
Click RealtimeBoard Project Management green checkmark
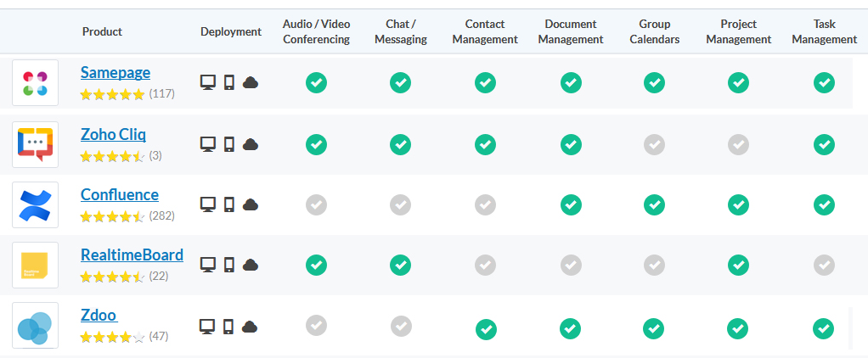tap(738, 265)
